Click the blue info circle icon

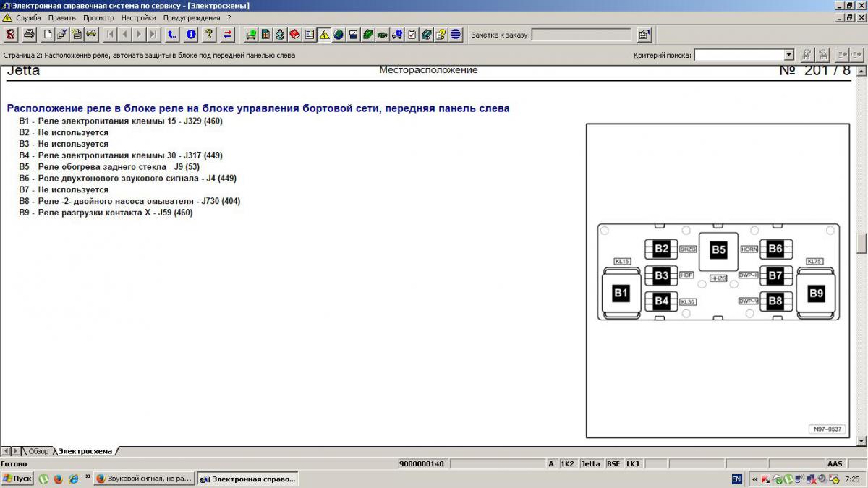(191, 34)
